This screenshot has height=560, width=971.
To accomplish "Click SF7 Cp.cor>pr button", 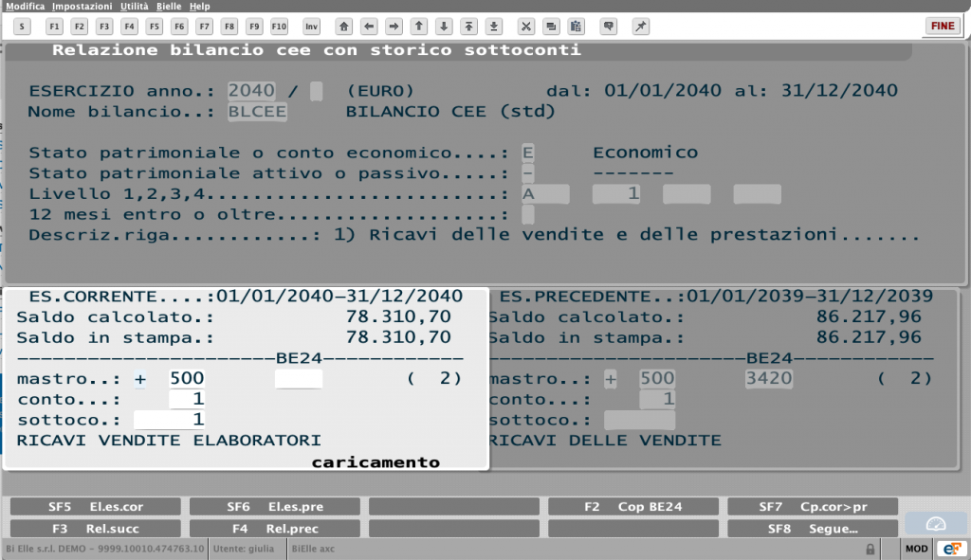I will (813, 507).
